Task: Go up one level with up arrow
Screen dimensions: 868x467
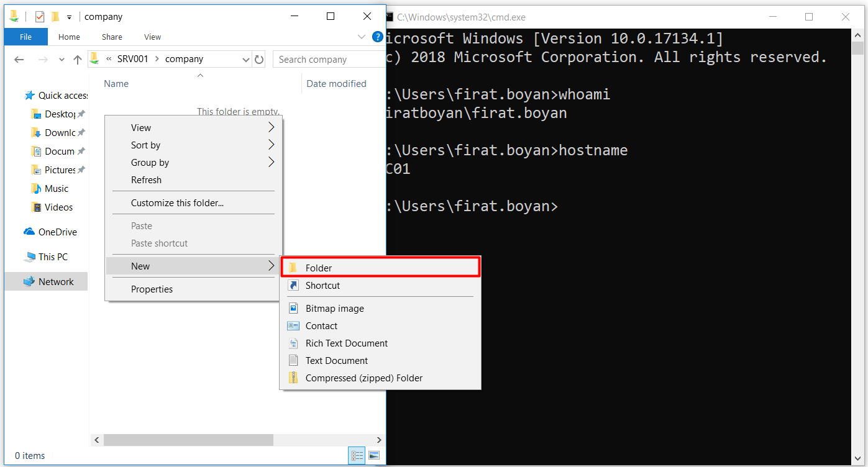Action: click(x=78, y=60)
